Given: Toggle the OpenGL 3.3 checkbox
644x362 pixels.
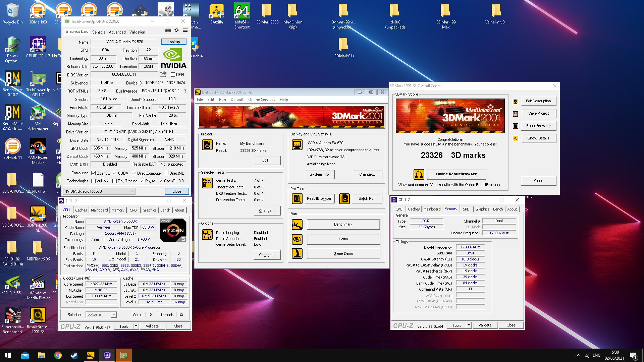Looking at the screenshot, I should [161, 181].
